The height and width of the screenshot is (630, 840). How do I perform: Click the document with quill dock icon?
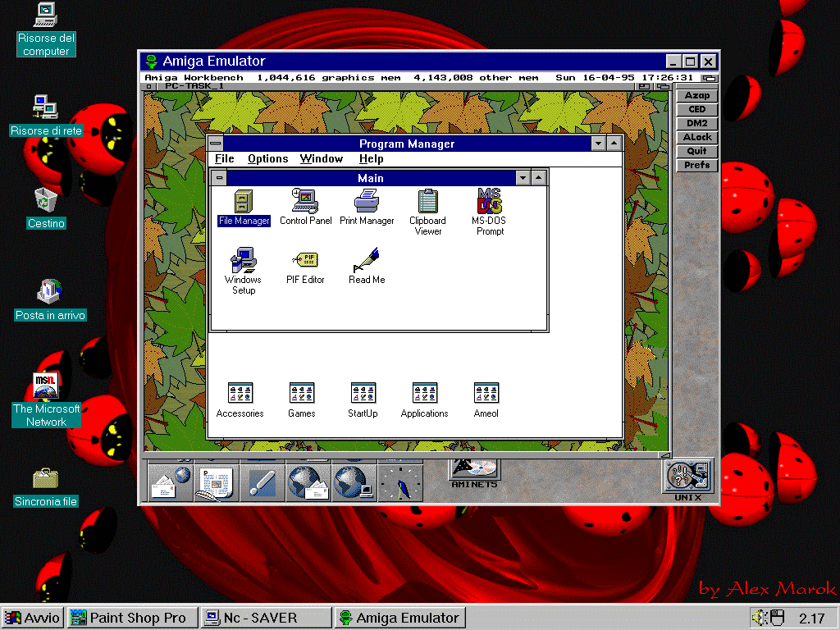pos(216,483)
